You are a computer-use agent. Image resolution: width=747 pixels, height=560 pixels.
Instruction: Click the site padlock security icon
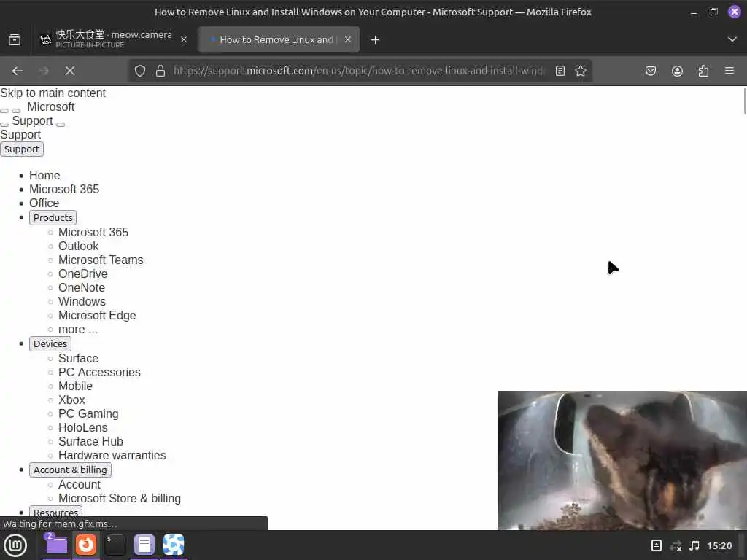tap(160, 71)
